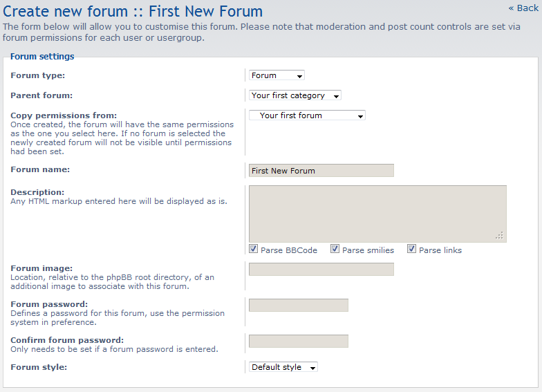This screenshot has height=392, width=542.
Task: Click the "Forum type:" label
Action: tap(38, 75)
